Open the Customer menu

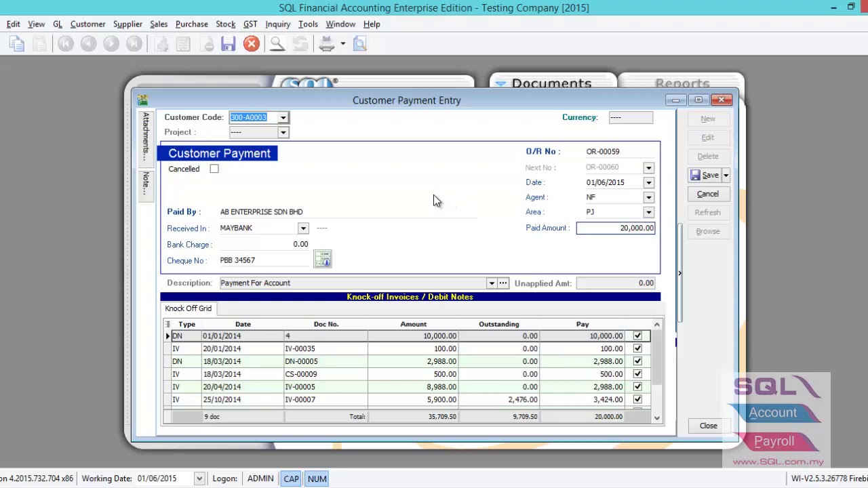click(x=87, y=24)
